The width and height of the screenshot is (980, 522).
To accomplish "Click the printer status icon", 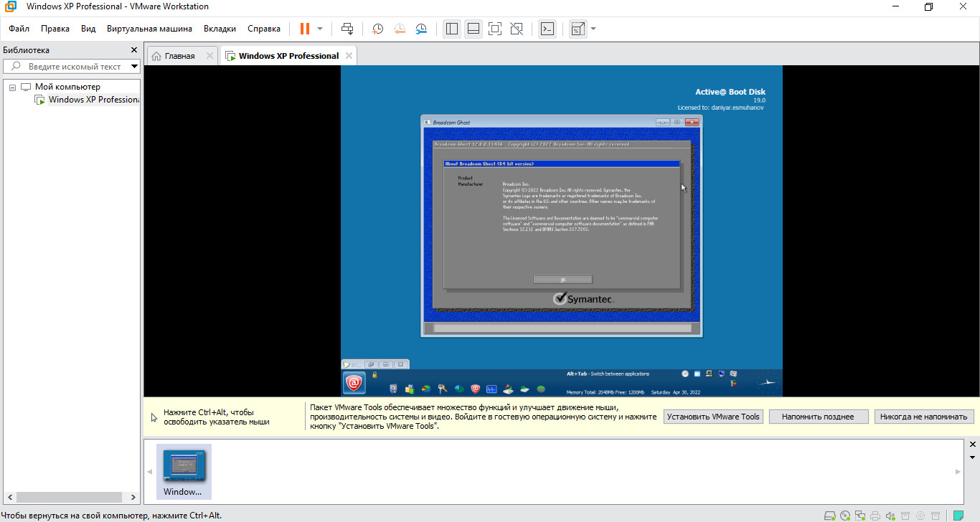I will [x=875, y=515].
